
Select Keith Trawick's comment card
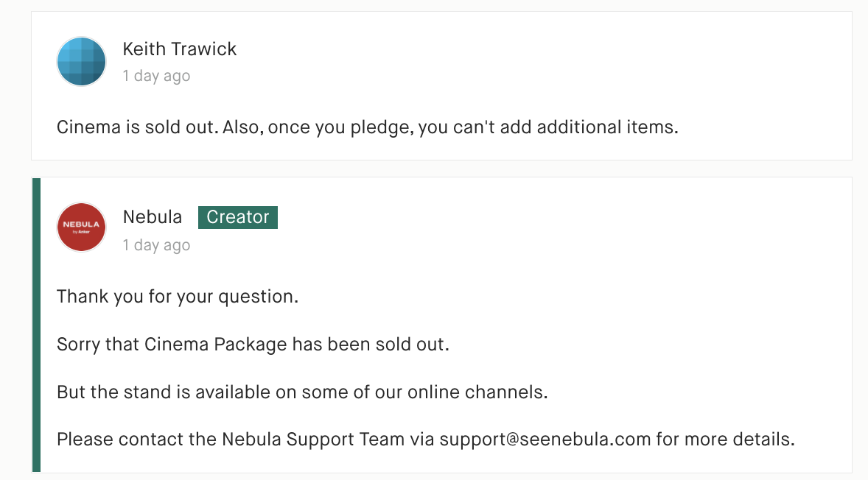pos(442,85)
